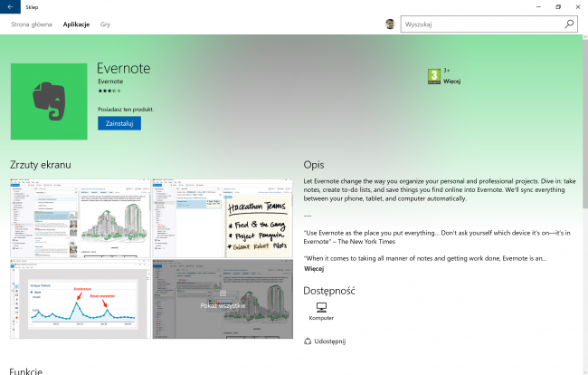Click the Sklep window title
The height and width of the screenshot is (375, 588).
click(x=32, y=7)
